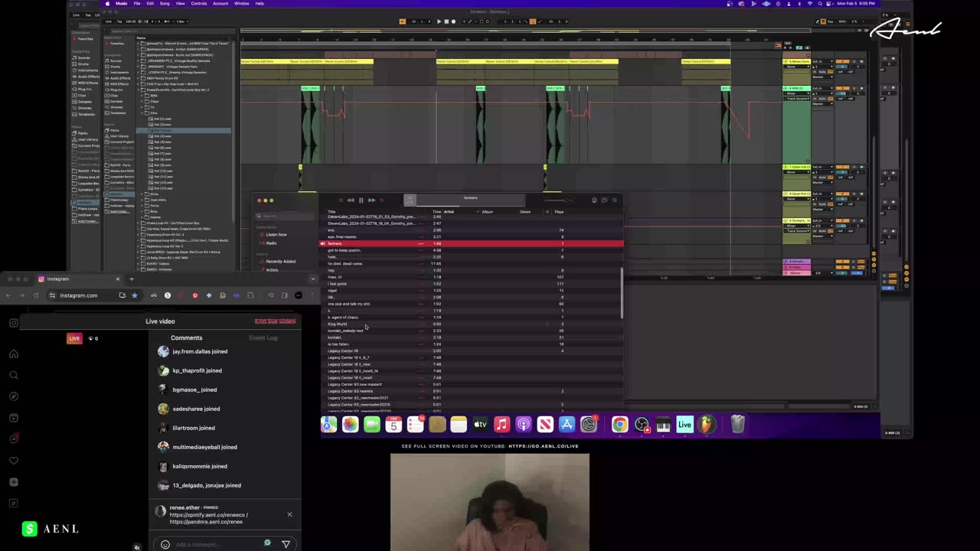The width and height of the screenshot is (980, 551).
Task: Expand 808s folder in Ableton browser
Action: [142, 96]
